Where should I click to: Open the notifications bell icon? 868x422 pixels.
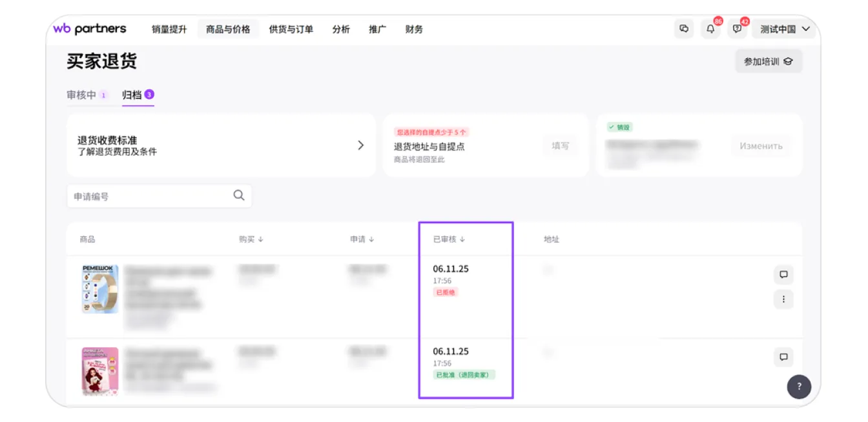(x=710, y=29)
